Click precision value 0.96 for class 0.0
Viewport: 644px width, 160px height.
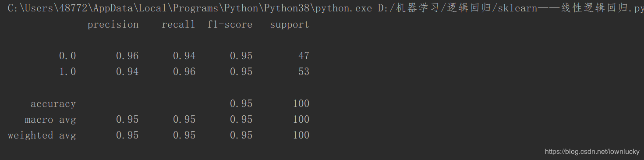pos(127,56)
